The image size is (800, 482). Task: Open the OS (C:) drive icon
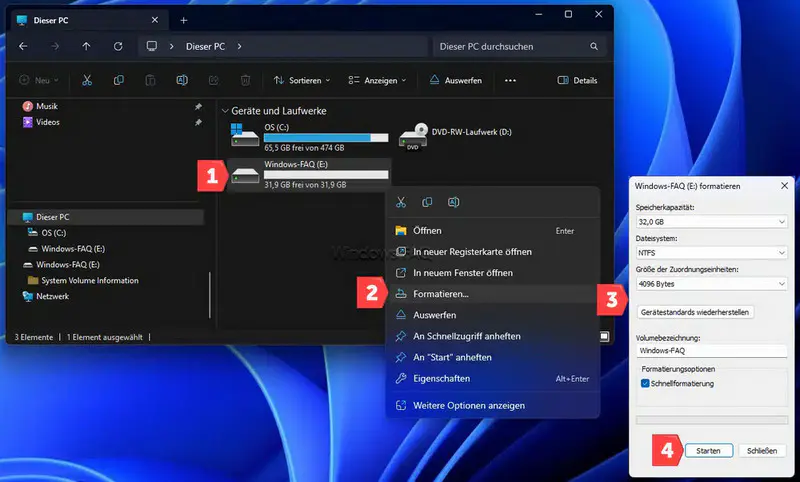coord(245,136)
